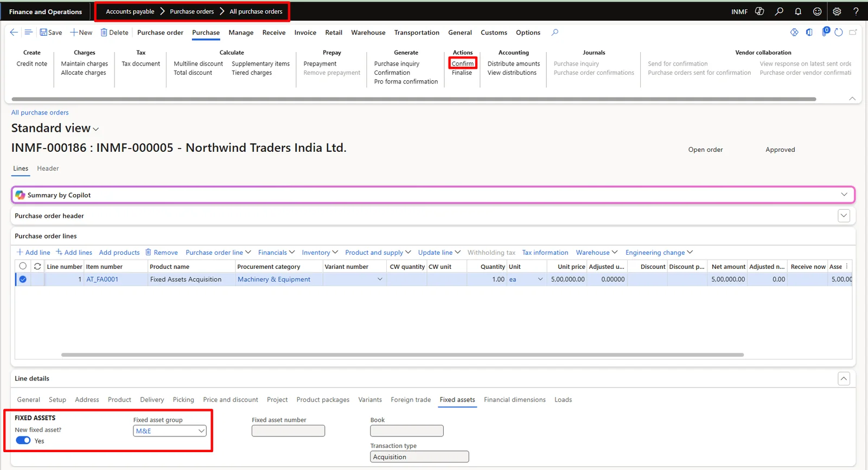Open the Unit ea dropdown arrow

[x=540, y=279]
